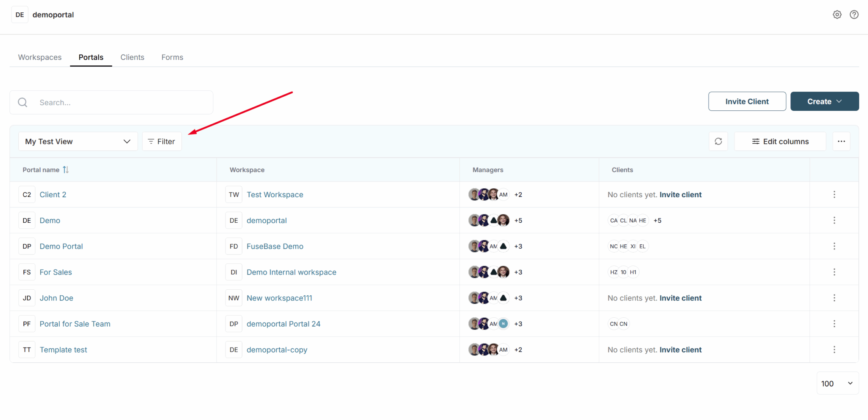Click the Invite Client button
Screen dimensions: 868x420
pyautogui.click(x=747, y=101)
